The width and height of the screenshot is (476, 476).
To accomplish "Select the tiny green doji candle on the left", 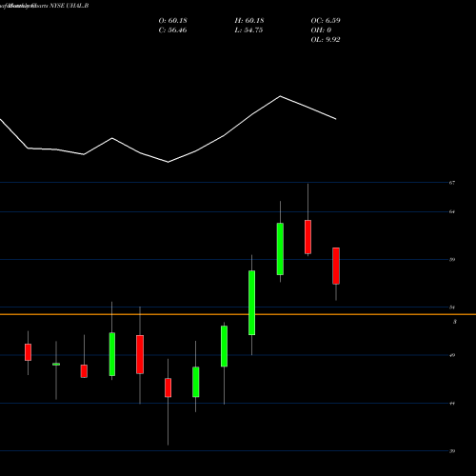I will pos(56,365).
